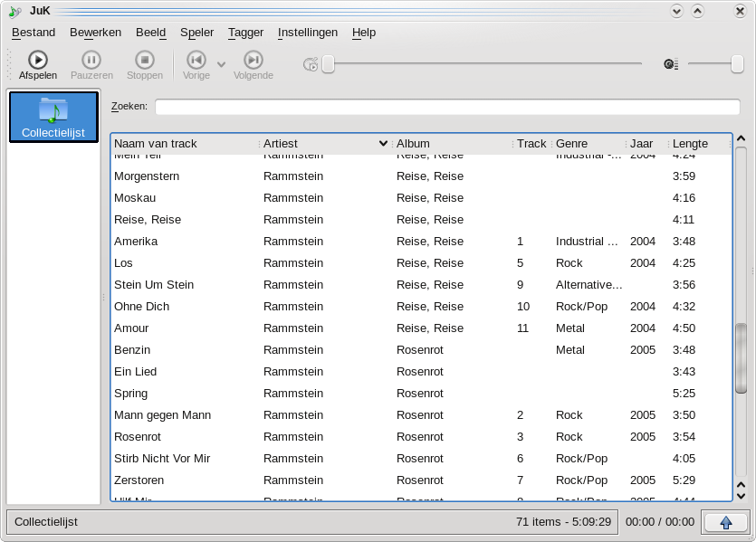
Task: Expand the Vorige history dropdown arrow
Action: 221,65
